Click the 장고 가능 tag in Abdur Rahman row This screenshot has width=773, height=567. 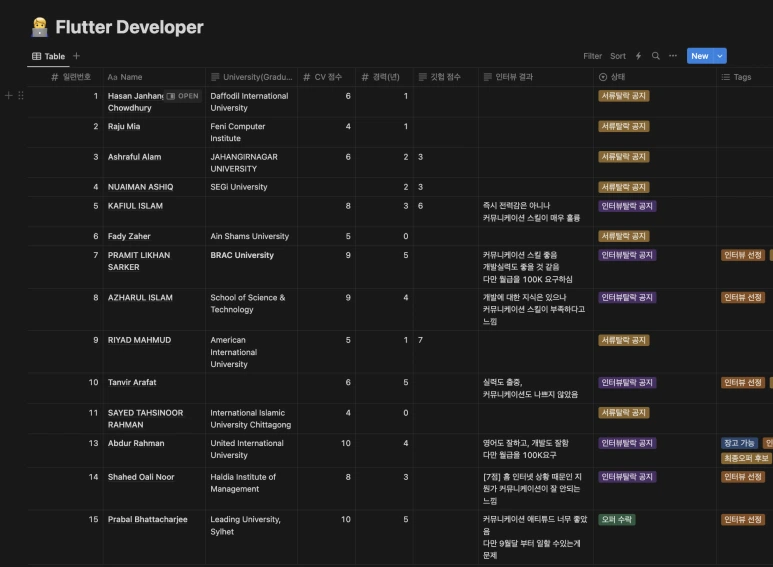739,443
